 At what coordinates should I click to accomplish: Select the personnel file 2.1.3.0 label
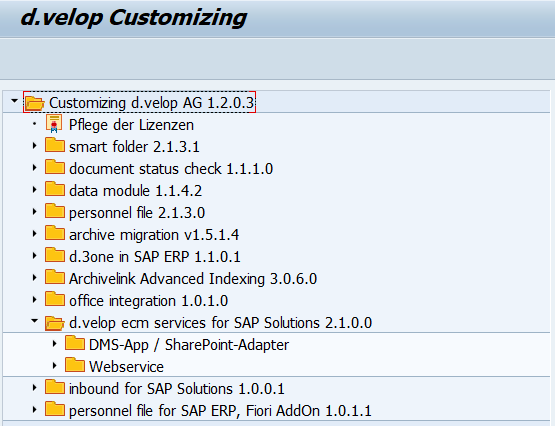tap(137, 213)
